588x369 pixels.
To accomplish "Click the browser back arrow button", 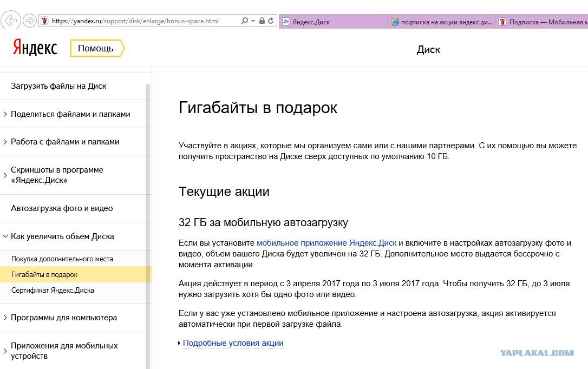I will 10,20.
